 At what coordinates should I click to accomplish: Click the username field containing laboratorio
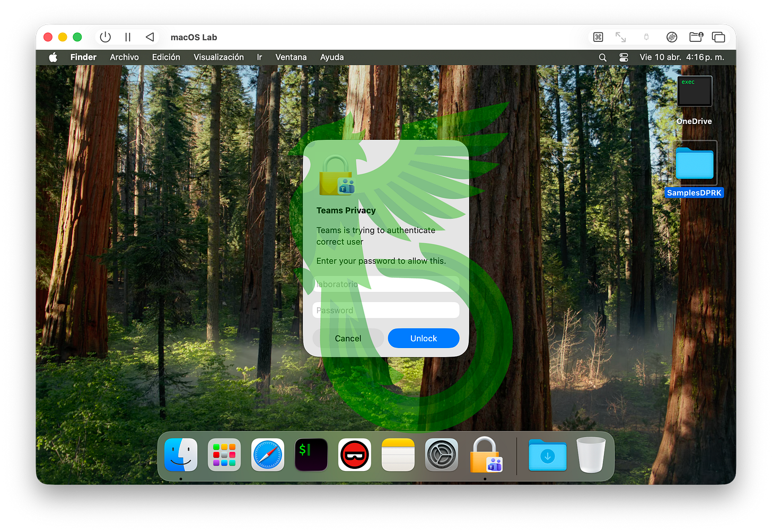386,284
